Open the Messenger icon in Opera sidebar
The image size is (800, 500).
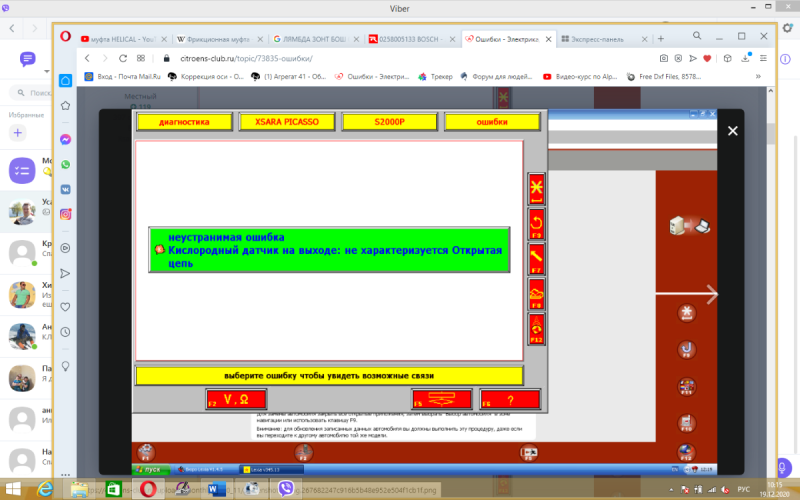pyautogui.click(x=65, y=139)
